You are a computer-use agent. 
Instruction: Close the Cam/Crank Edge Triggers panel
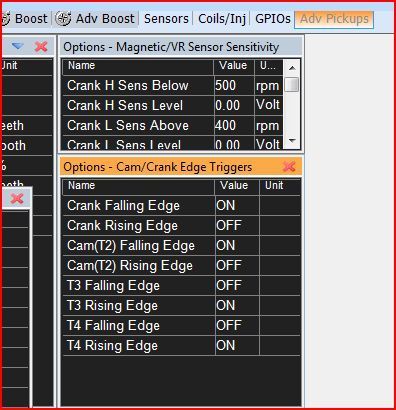click(x=289, y=167)
